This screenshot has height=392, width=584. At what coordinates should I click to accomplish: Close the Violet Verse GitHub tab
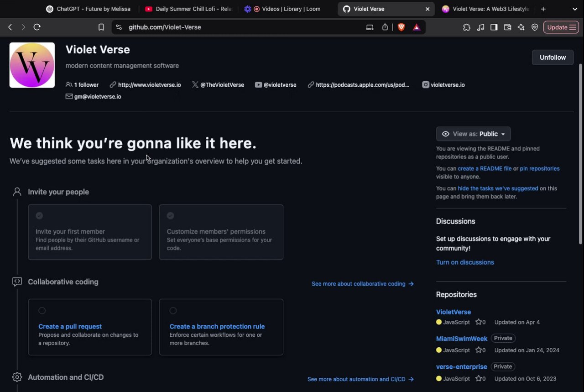(x=428, y=9)
